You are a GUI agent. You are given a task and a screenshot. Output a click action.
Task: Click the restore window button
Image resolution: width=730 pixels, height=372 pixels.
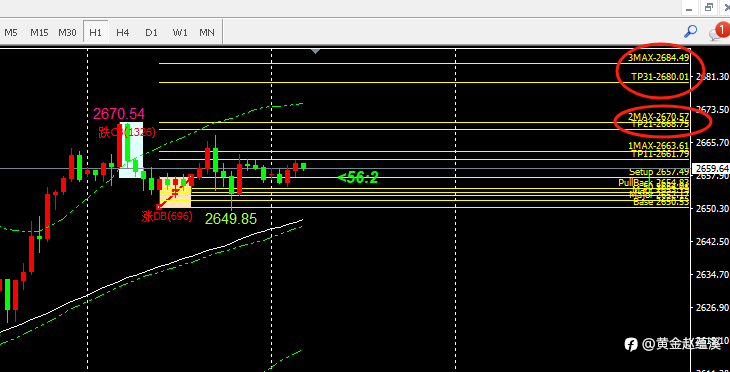coord(709,7)
